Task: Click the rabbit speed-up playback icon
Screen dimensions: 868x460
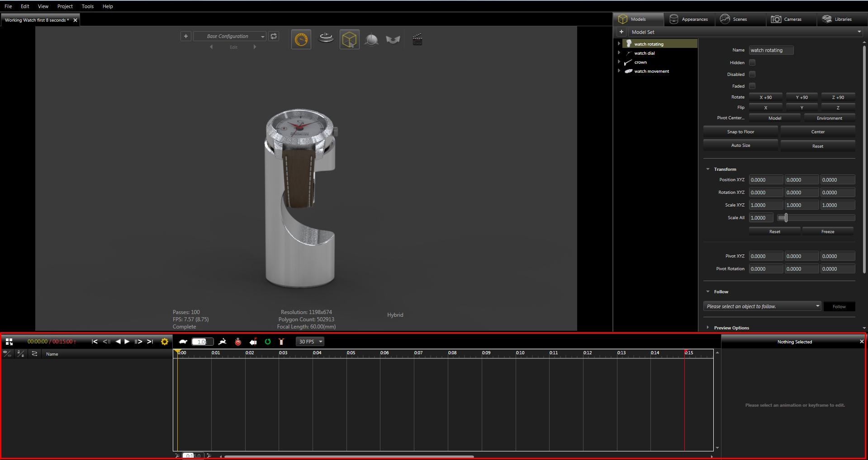Action: point(222,342)
